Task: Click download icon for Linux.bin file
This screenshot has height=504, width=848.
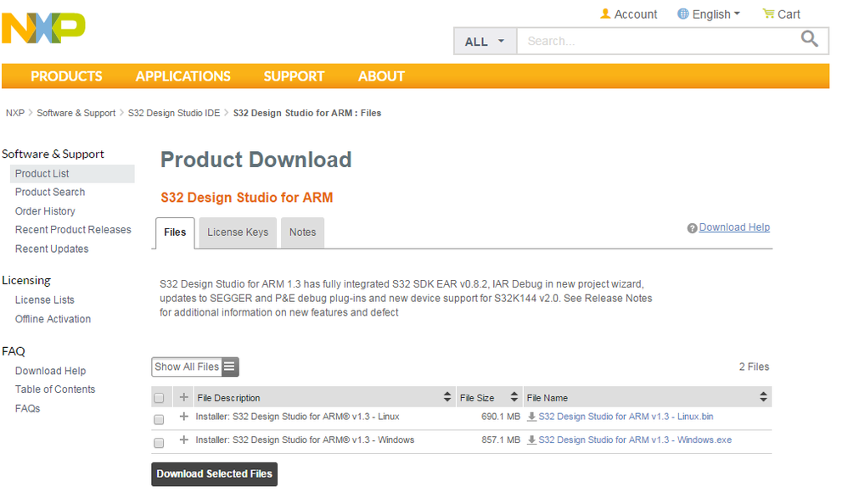Action: 531,417
